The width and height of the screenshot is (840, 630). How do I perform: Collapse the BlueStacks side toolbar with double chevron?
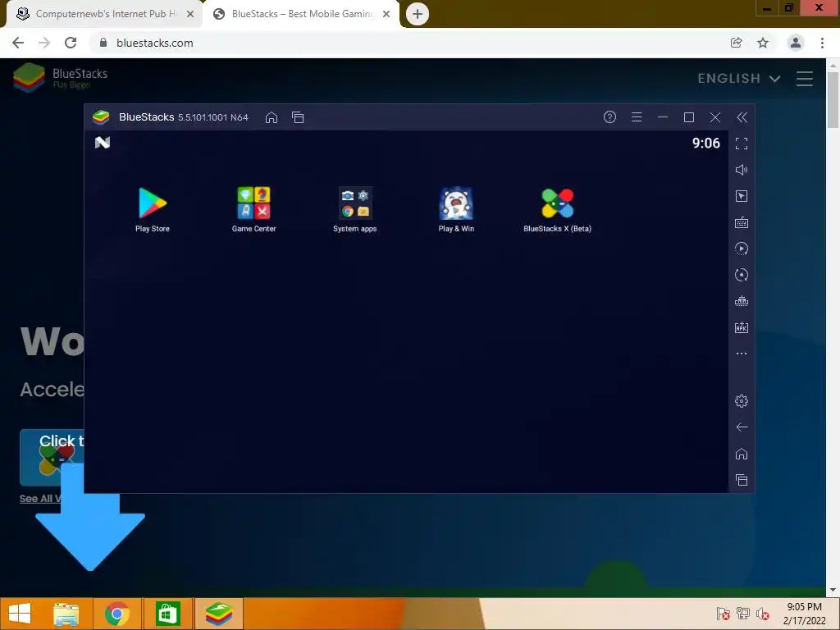742,117
